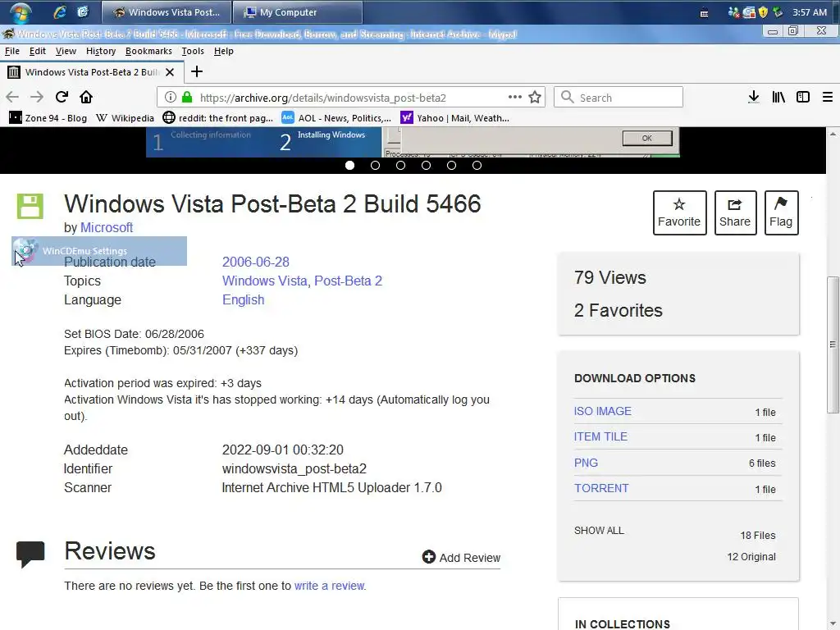The image size is (840, 630).
Task: Open the keyboard tray icon
Action: [704, 13]
